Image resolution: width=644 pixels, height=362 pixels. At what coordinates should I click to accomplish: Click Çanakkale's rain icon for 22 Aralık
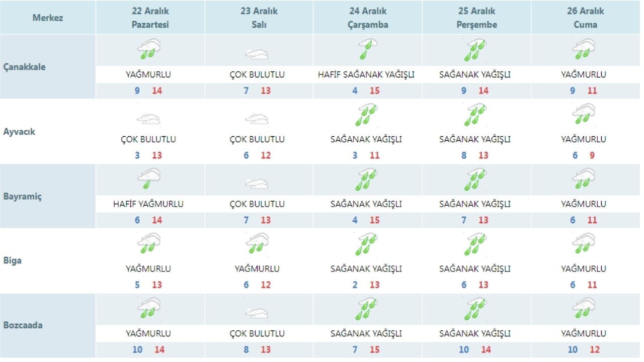click(x=149, y=50)
